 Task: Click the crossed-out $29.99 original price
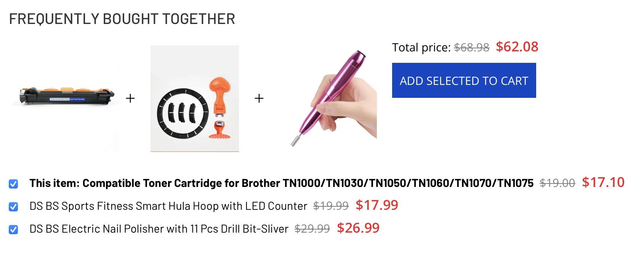coord(312,229)
